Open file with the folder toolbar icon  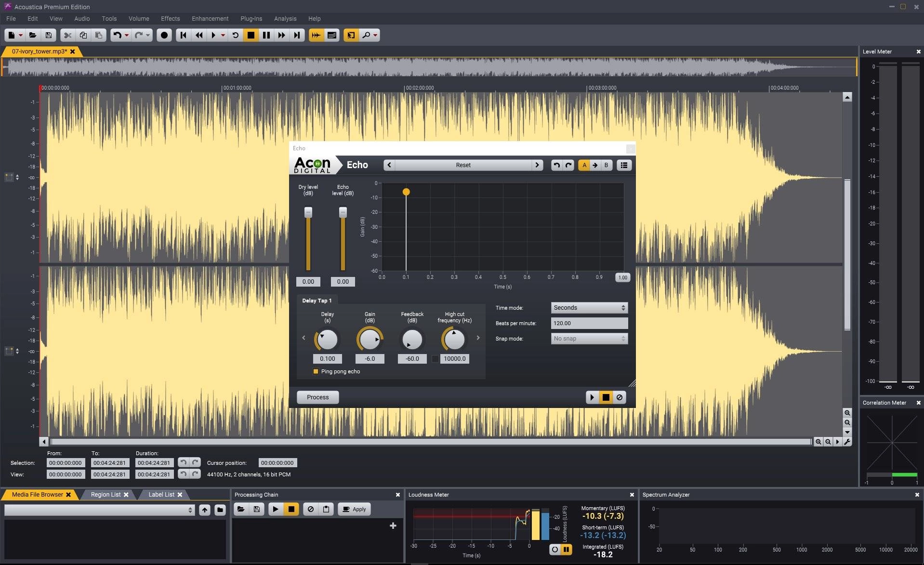coord(33,35)
